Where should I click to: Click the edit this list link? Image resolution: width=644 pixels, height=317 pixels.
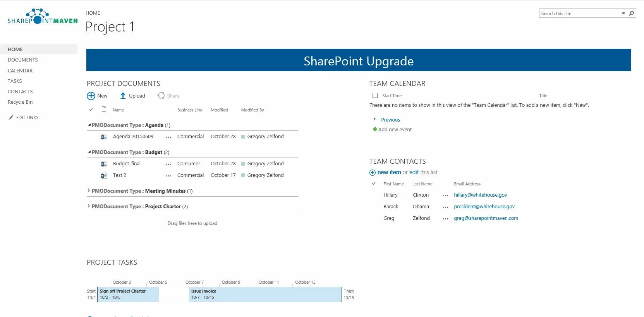click(x=414, y=172)
